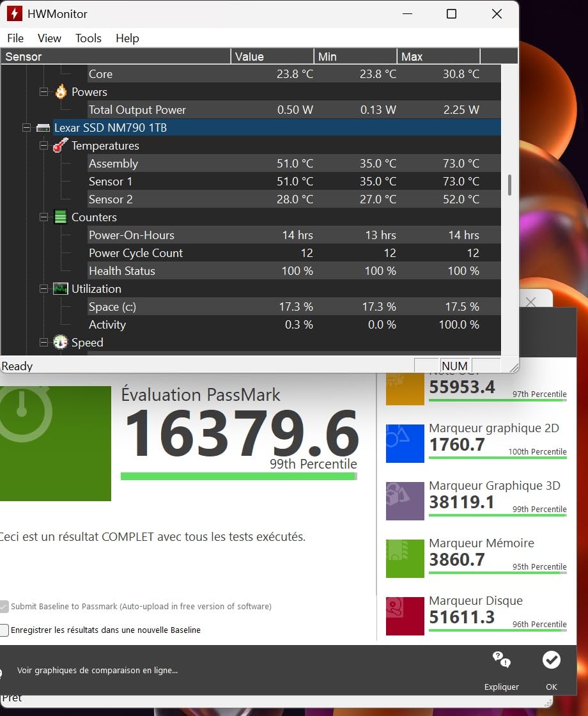Screen dimensions: 588x716
Task: Click the purple 3D graphics mark tile
Action: click(x=405, y=501)
